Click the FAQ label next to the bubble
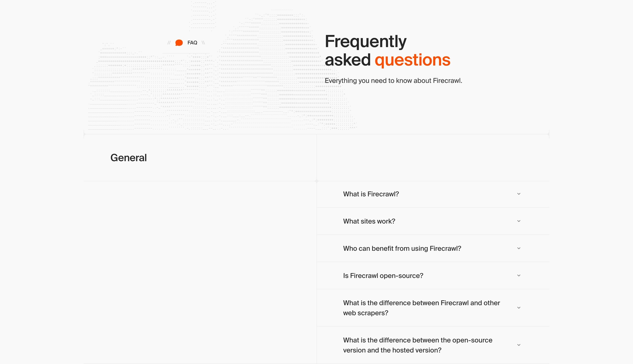Screen dimensions: 633x364 (192, 42)
